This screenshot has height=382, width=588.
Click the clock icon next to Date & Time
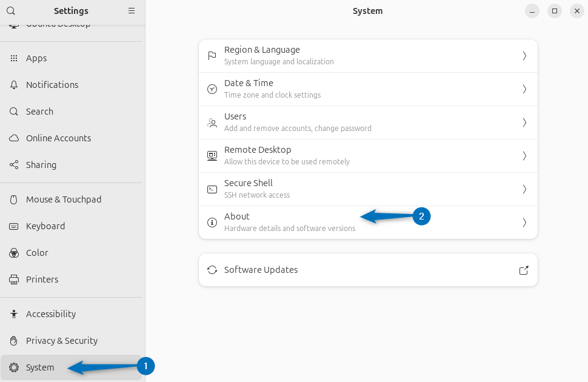(x=212, y=89)
